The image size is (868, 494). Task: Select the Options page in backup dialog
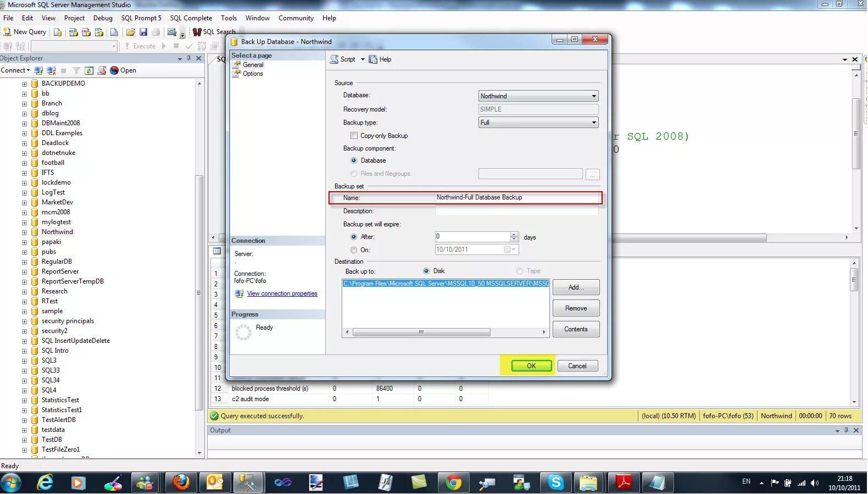pyautogui.click(x=253, y=74)
